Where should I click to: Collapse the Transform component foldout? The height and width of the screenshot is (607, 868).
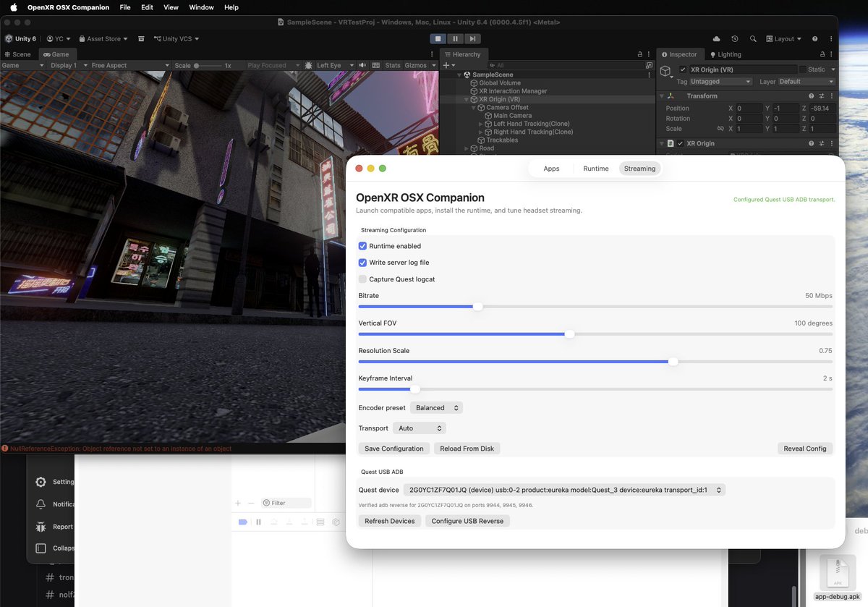tap(661, 95)
